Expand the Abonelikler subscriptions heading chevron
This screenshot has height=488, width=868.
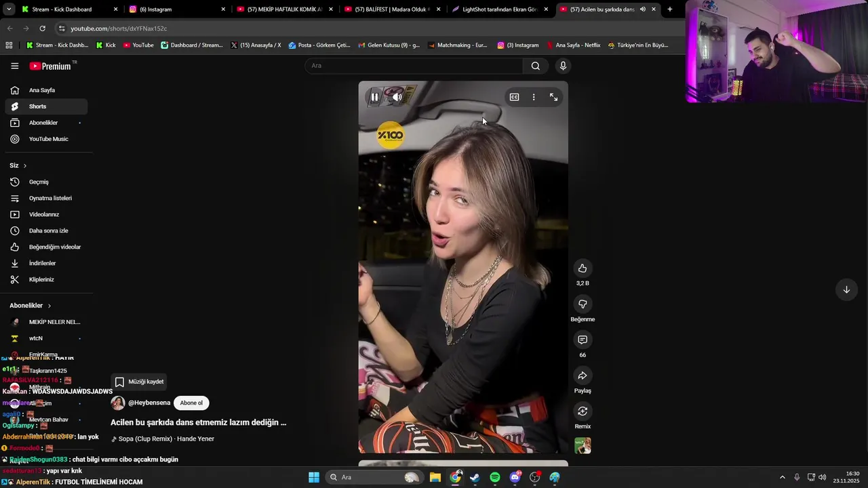point(50,306)
